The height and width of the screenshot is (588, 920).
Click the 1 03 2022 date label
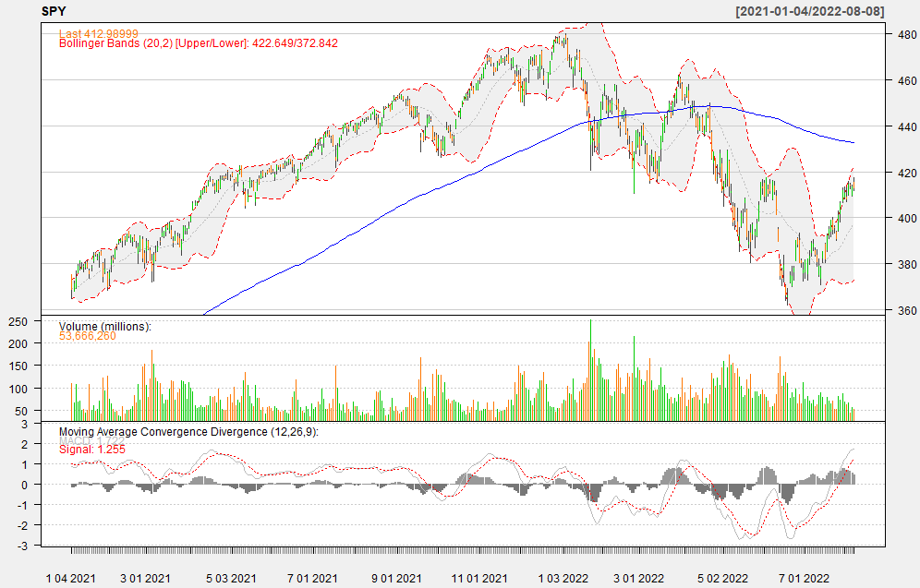pyautogui.click(x=563, y=579)
